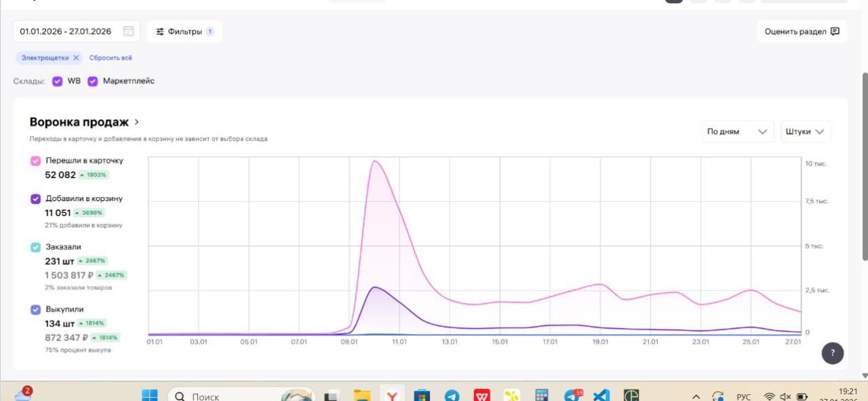Toggle the Заказали series checkbox
868x401 pixels.
click(x=35, y=247)
